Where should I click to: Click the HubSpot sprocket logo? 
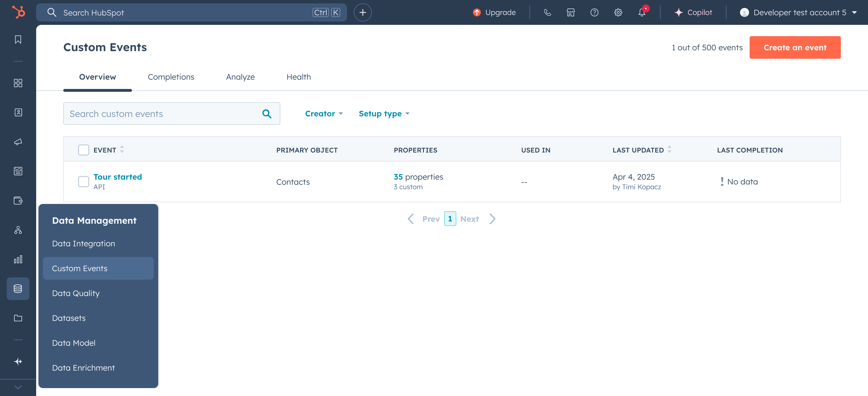[x=19, y=12]
